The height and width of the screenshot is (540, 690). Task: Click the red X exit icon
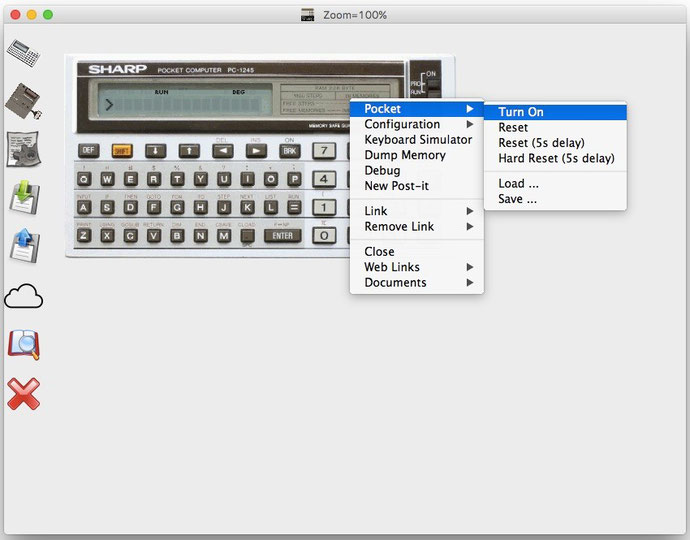coord(24,394)
